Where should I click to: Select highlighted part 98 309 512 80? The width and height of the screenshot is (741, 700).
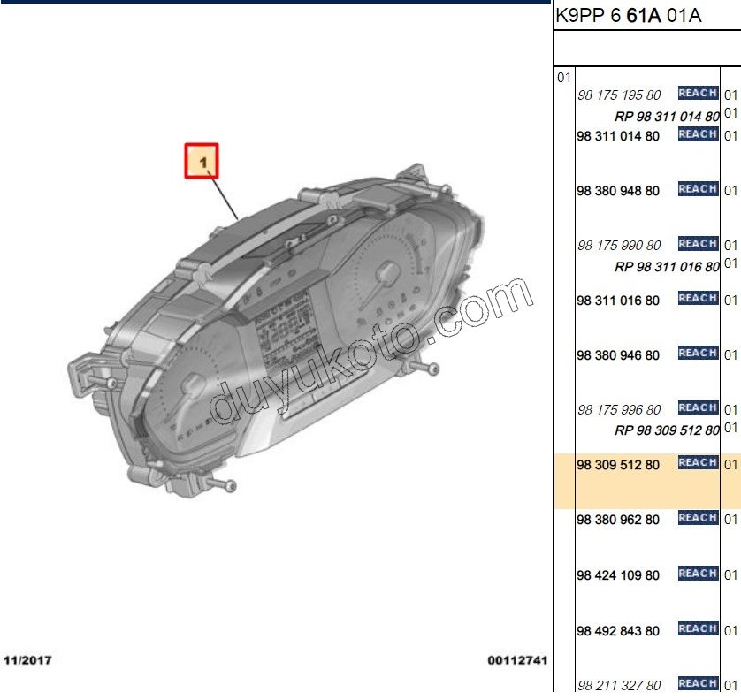coord(618,465)
